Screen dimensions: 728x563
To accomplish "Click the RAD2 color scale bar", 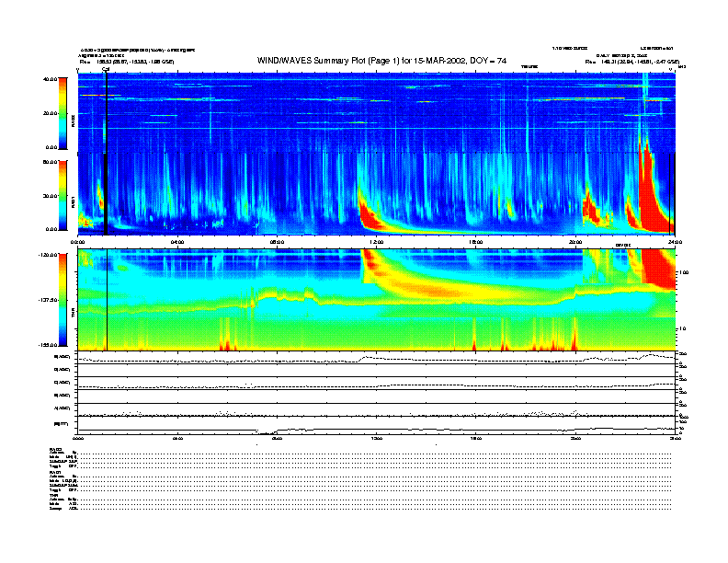I will (x=63, y=113).
